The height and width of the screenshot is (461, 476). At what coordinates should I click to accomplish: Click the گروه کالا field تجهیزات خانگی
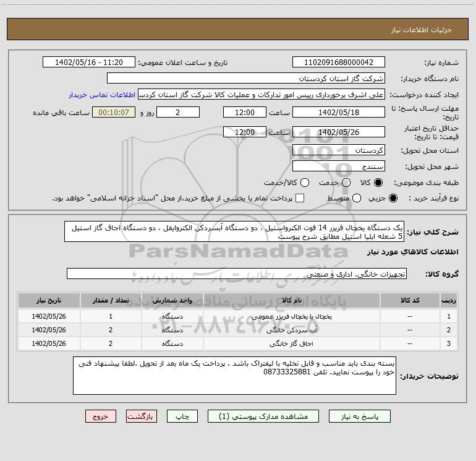point(237,274)
